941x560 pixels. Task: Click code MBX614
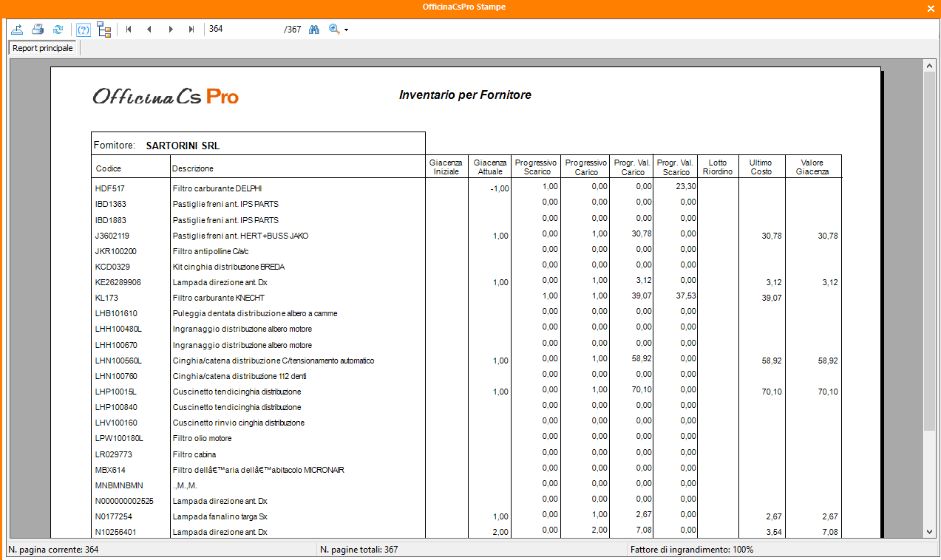coord(109,470)
